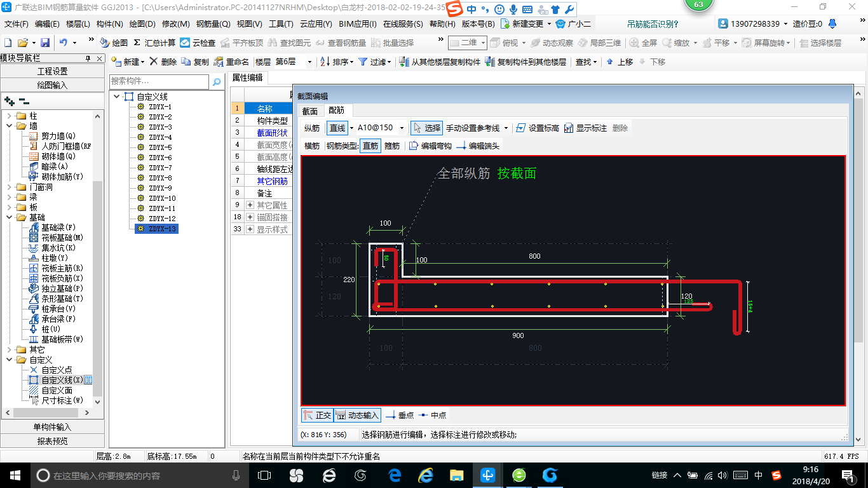Enable 垂点 perpendicular snap

click(x=400, y=415)
